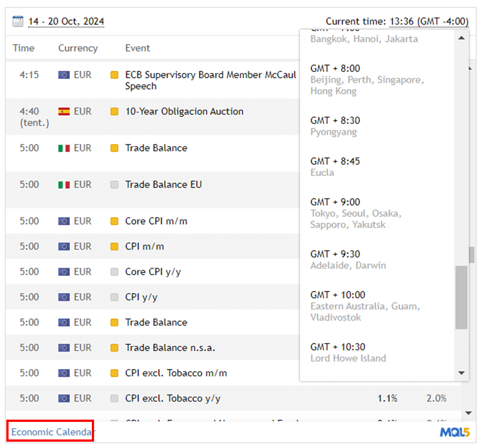Click yellow importance marker for McCaul Speech
The height and width of the screenshot is (448, 478).
pos(114,75)
